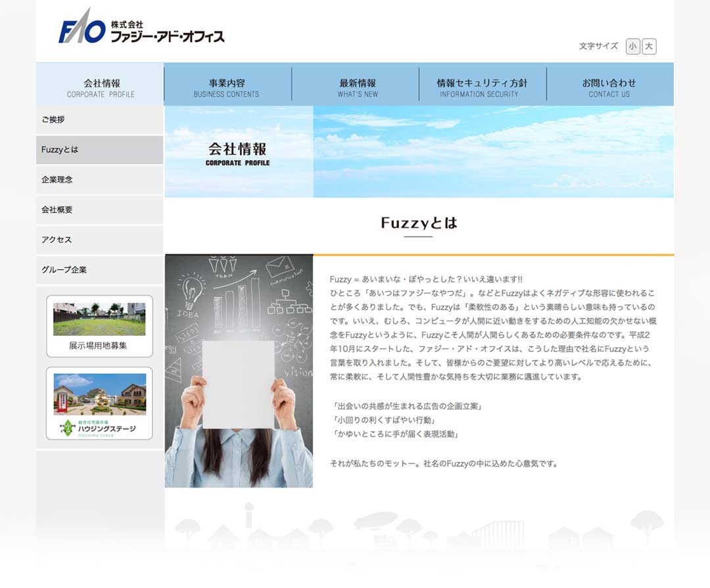Select 会社概要 in the sidebar
This screenshot has width=710, height=588.
click(x=100, y=210)
